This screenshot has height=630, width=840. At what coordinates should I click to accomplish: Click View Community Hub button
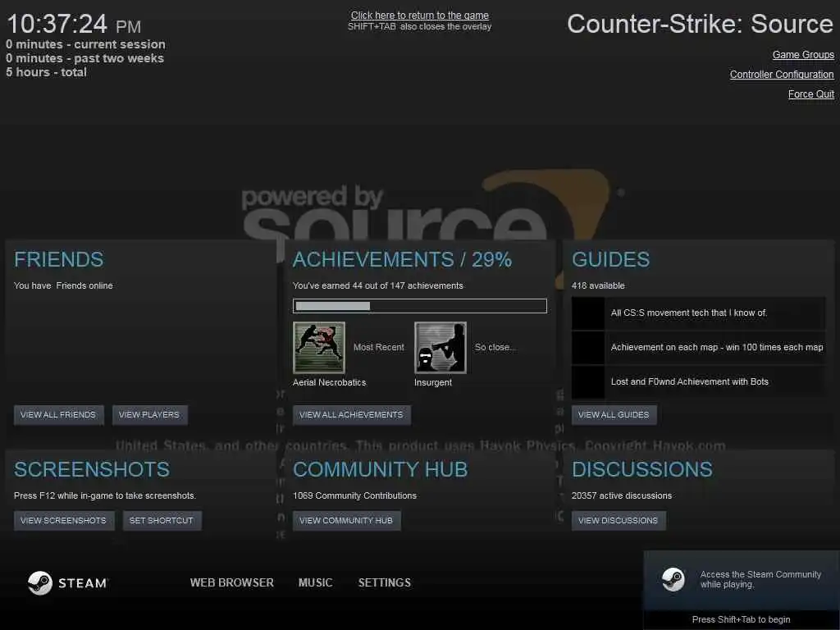pos(347,521)
